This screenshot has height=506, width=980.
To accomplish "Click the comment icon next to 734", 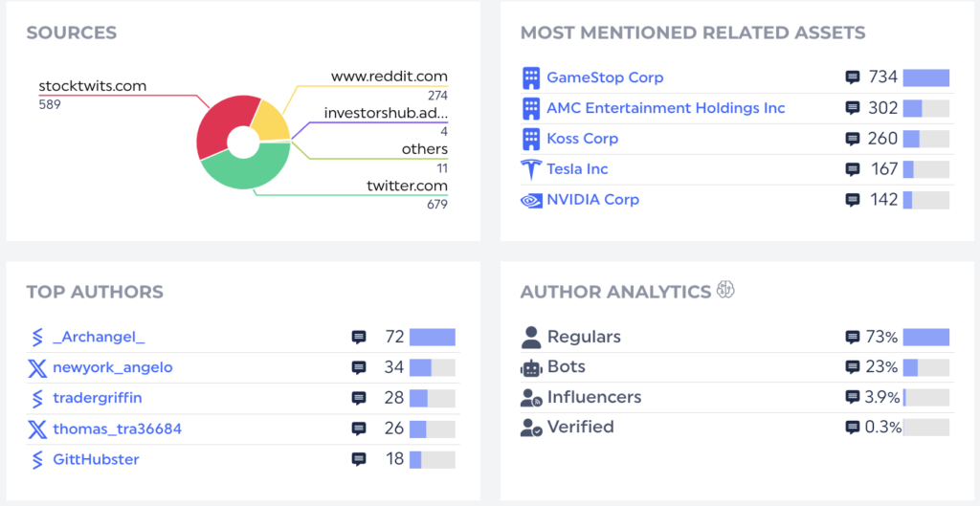I will pyautogui.click(x=853, y=77).
